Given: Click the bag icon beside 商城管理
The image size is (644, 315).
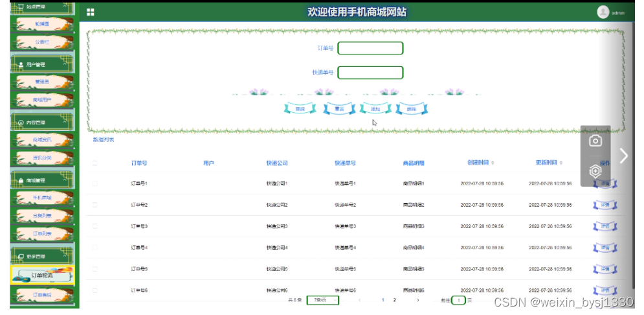Looking at the screenshot, I should coord(21,181).
